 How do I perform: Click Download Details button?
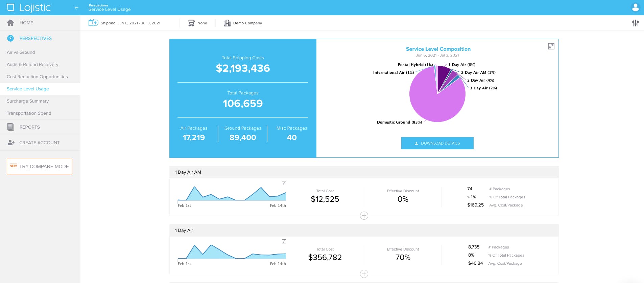(x=437, y=143)
